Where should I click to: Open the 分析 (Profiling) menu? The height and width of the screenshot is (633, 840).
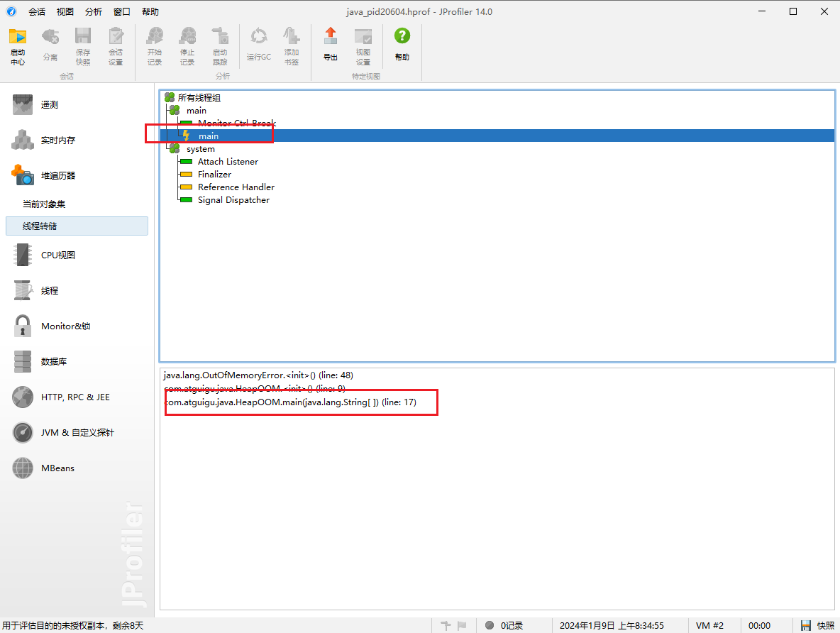(94, 12)
